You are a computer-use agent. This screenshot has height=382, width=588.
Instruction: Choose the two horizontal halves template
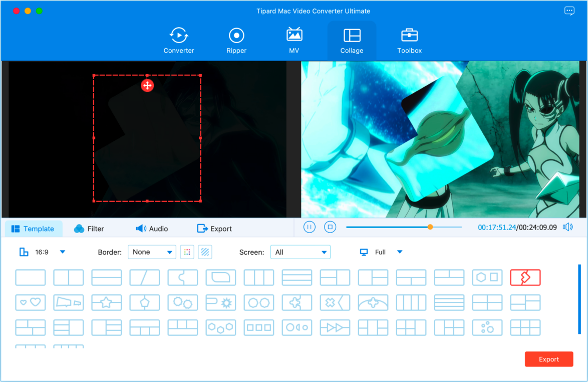click(107, 277)
